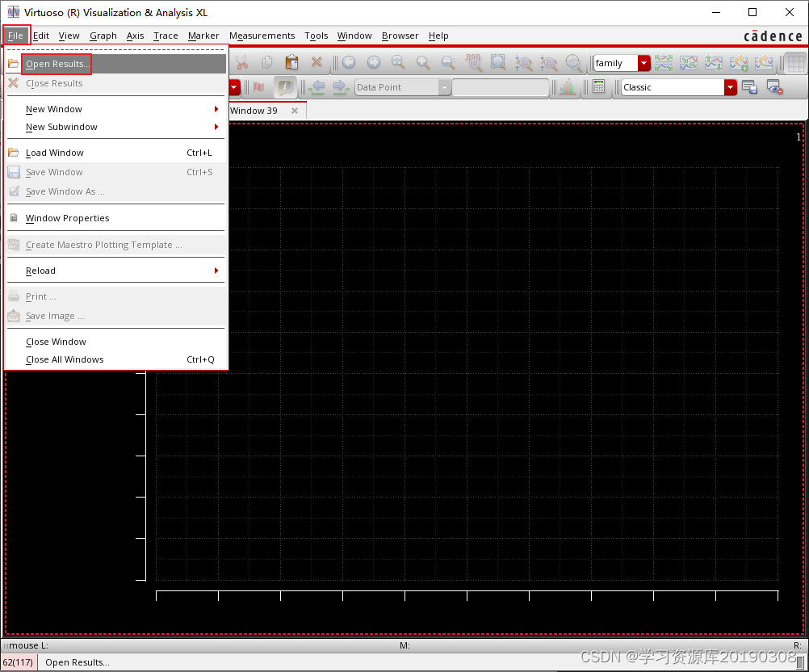Click Close All Windows menu entry

pos(65,359)
